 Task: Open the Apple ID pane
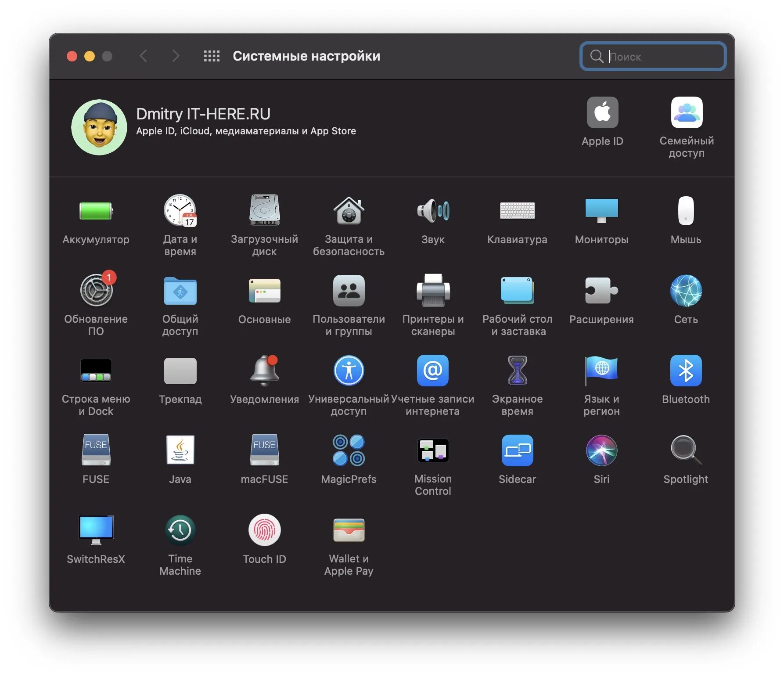tap(602, 112)
